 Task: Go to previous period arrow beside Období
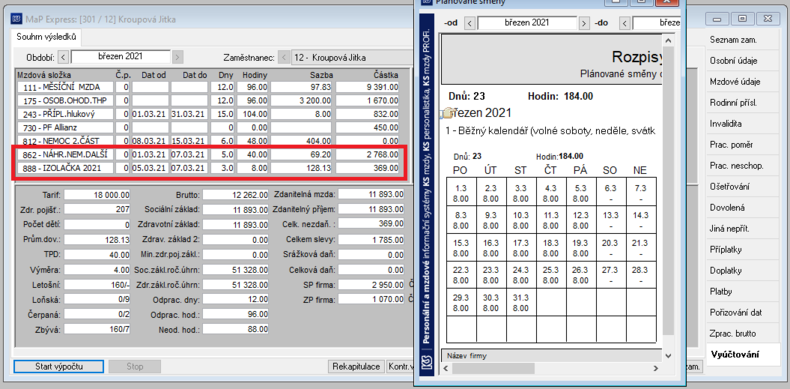[63, 57]
